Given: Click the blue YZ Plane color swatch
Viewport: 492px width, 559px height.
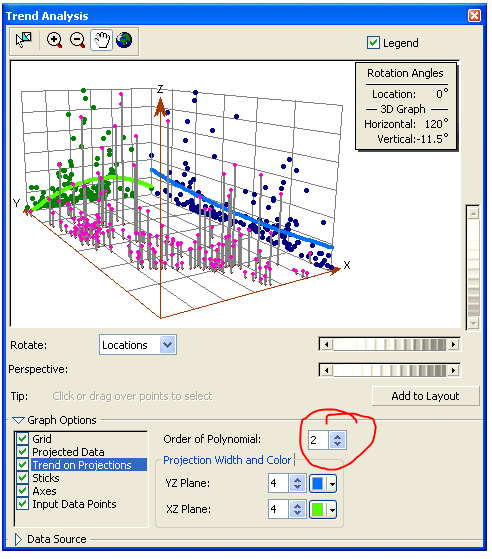Looking at the screenshot, I should point(318,484).
